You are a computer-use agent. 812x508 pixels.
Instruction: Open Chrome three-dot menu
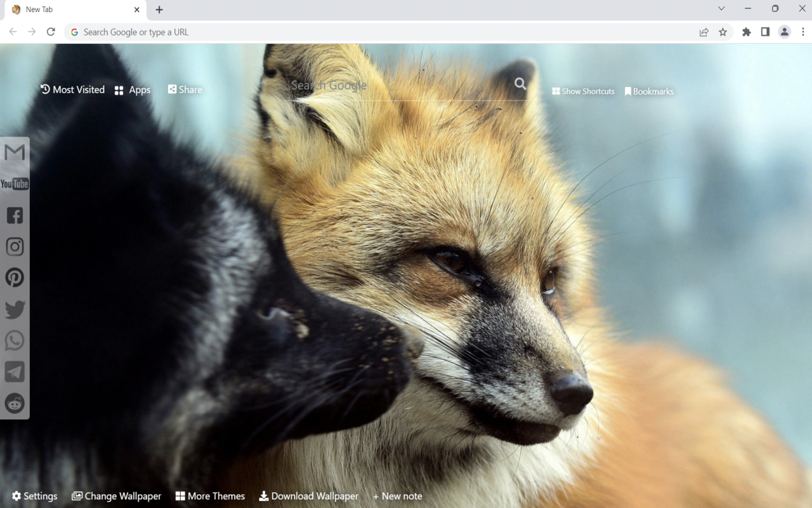(803, 32)
